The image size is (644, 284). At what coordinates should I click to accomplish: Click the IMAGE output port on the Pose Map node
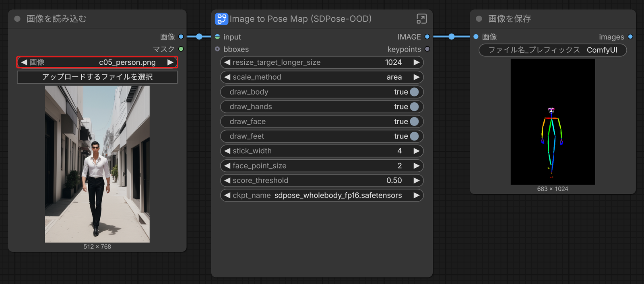[x=427, y=37]
